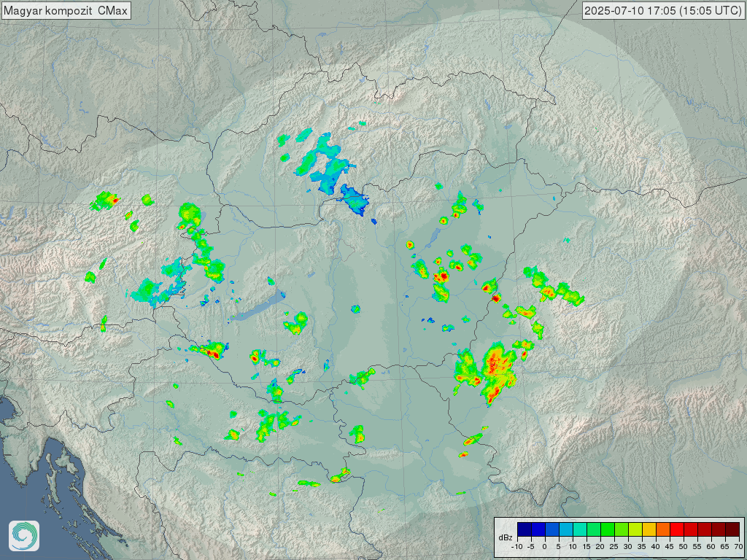Click the 2025-07-10 17:05 timestamp label
747x560 pixels.
663,10
